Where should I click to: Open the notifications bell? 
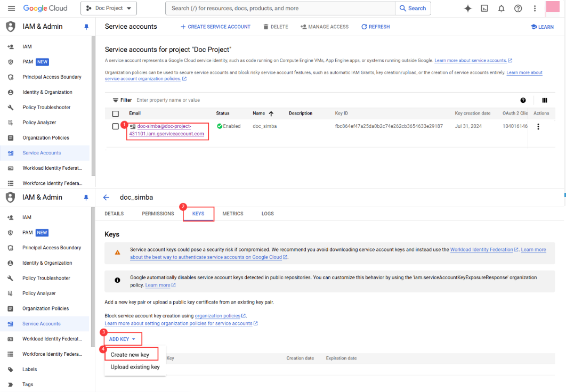(x=502, y=9)
